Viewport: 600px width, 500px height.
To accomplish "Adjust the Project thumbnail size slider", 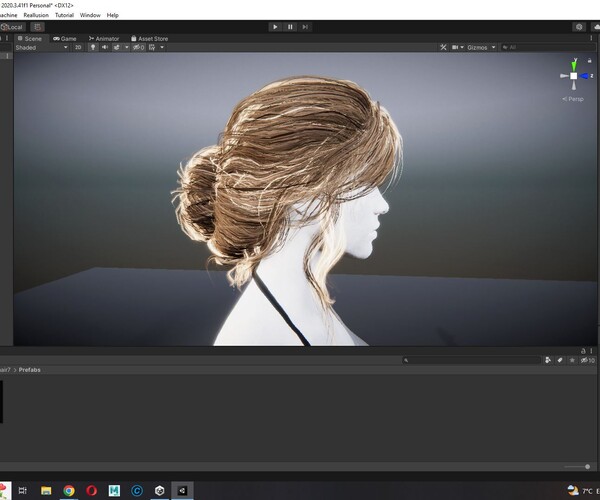I will click(x=577, y=467).
